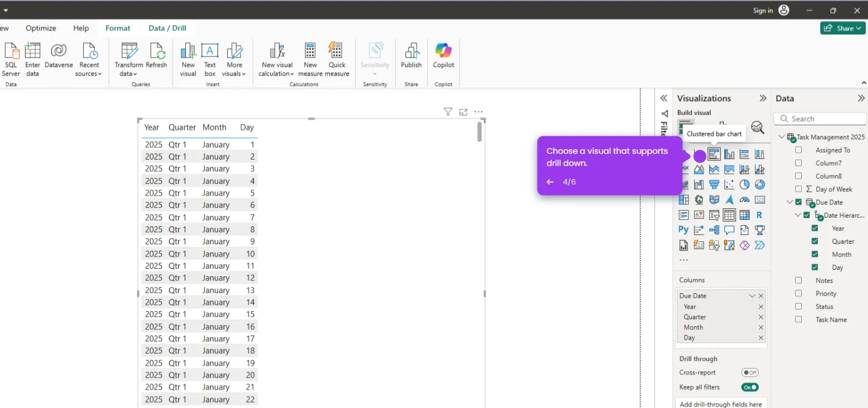868x408 pixels.
Task: Click the Month column header
Action: click(214, 127)
